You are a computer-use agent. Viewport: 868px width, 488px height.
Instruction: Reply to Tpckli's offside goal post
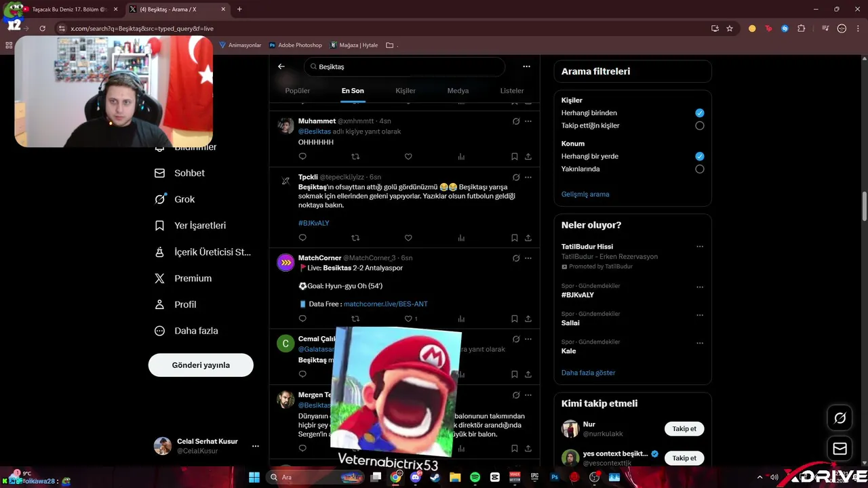click(302, 238)
